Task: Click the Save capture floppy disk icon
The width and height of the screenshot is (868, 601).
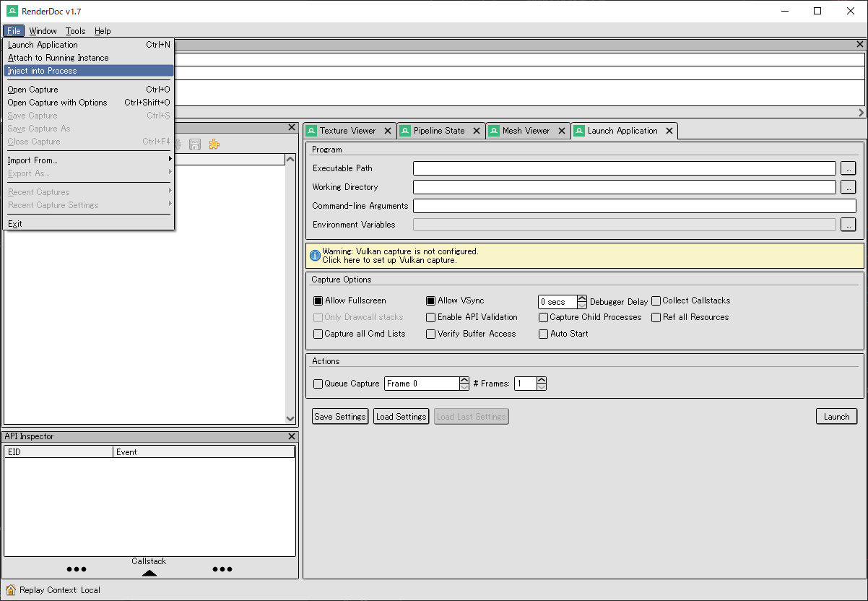Action: coord(195,144)
